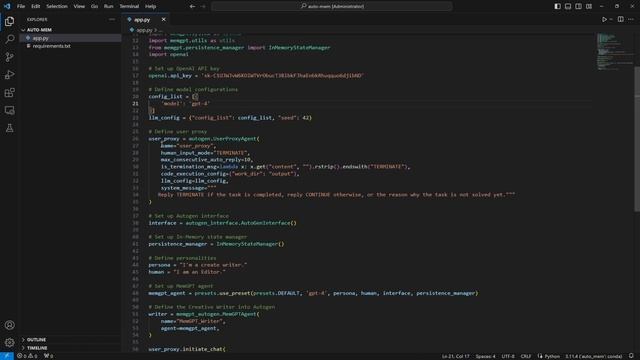The width and height of the screenshot is (640, 360).
Task: Open requirements.txt in the Explorer
Action: pyautogui.click(x=51, y=46)
